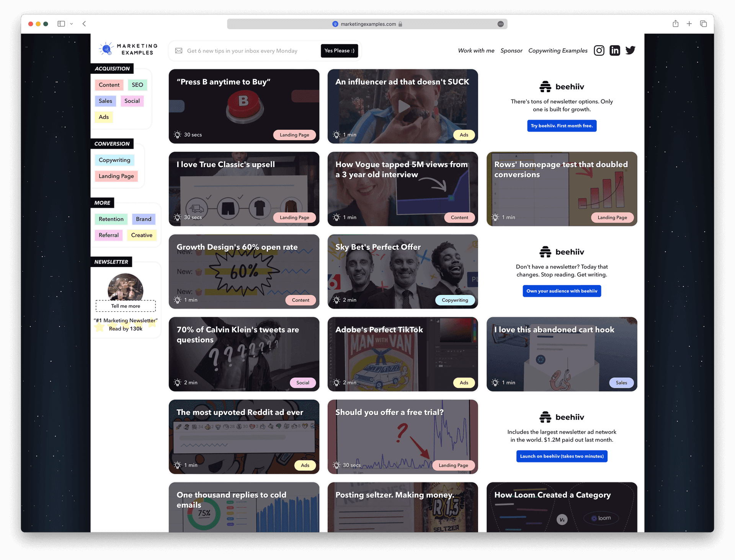Expand the ACQUISITION category section

tap(113, 68)
